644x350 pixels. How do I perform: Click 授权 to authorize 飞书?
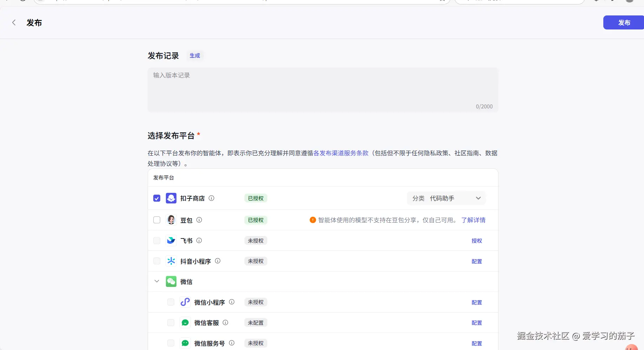tap(476, 241)
